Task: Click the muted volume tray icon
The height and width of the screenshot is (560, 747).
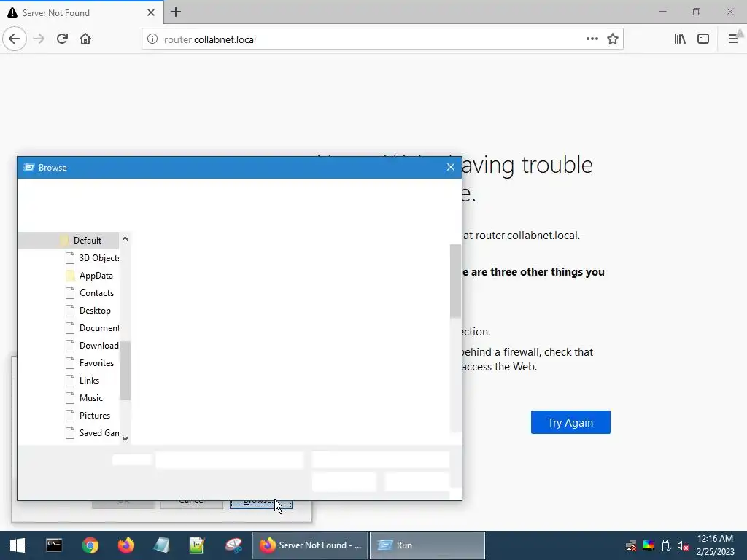Action: 683,545
